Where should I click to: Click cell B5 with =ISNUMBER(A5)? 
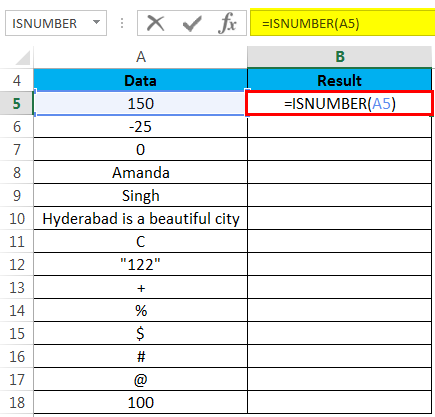point(340,103)
